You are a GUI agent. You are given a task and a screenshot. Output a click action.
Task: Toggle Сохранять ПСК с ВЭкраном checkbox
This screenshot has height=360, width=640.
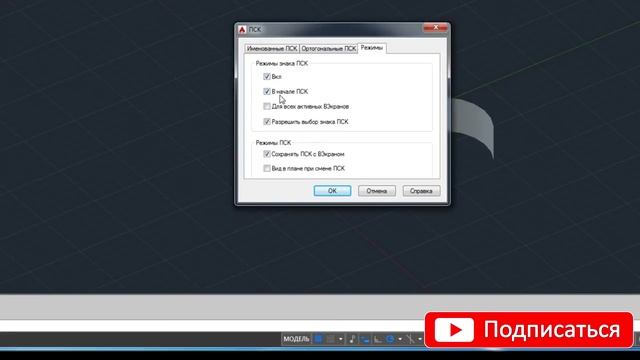click(x=267, y=154)
